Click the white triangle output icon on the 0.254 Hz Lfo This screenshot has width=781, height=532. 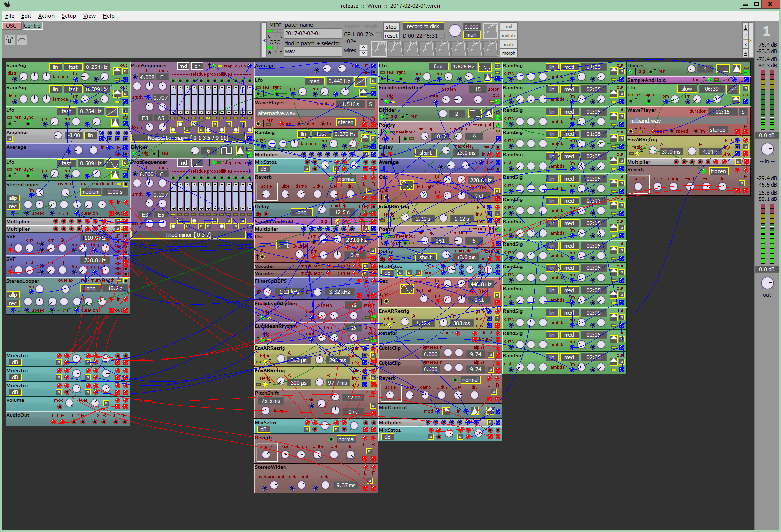(x=115, y=122)
